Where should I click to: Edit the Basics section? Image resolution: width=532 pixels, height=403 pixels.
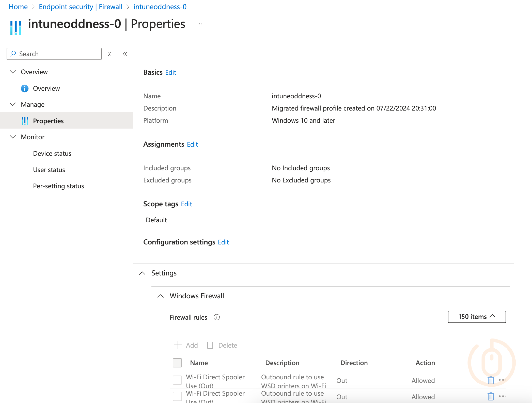tap(170, 72)
